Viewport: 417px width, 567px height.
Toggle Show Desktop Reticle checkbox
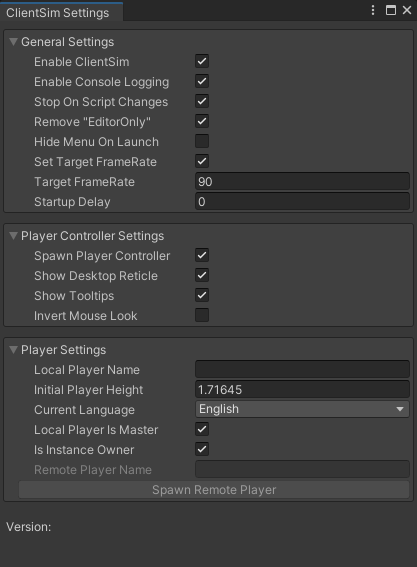[202, 275]
